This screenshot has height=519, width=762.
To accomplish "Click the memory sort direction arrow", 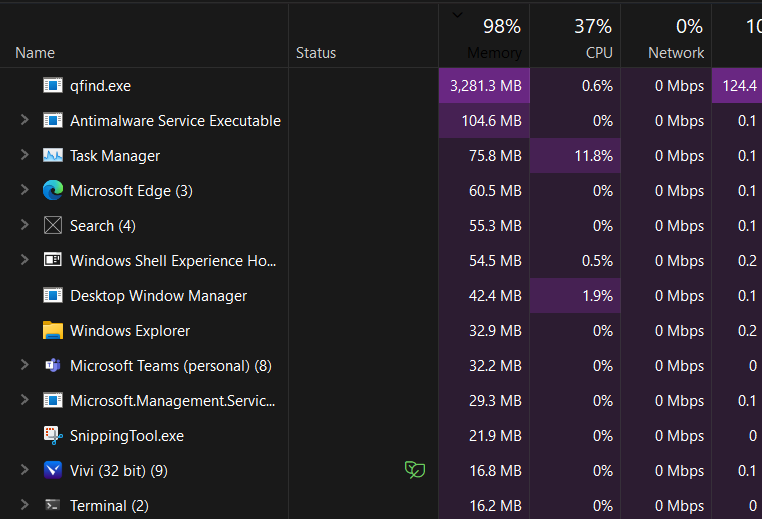I will coord(457,15).
